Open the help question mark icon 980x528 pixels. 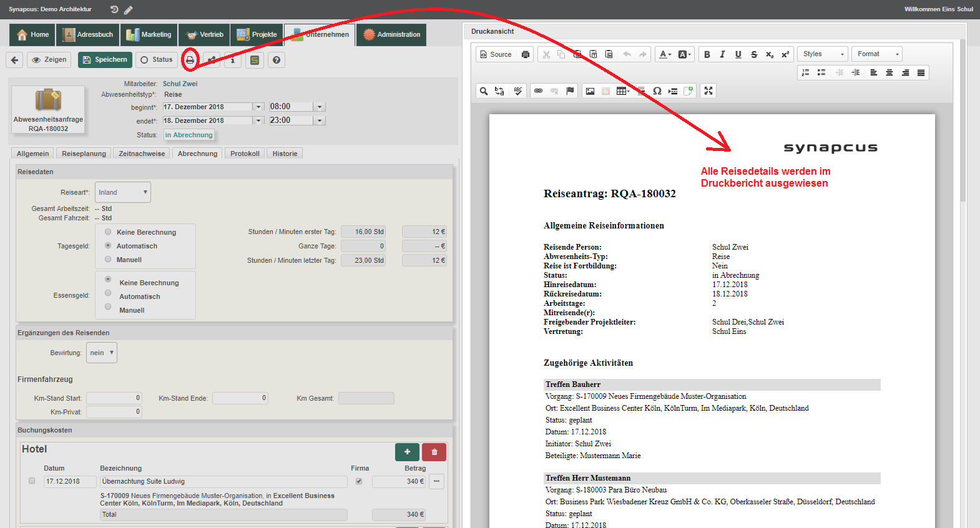click(277, 60)
